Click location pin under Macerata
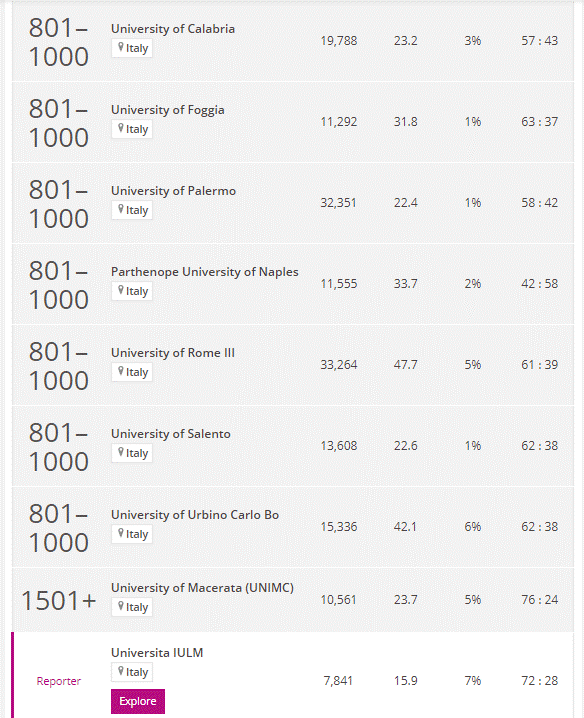 (x=121, y=606)
